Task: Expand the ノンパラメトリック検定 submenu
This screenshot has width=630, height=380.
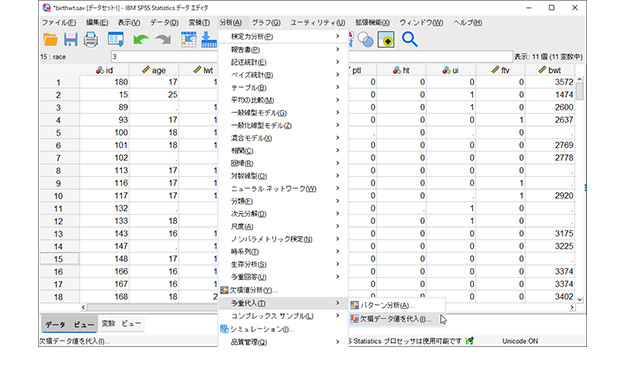Action: [283, 239]
